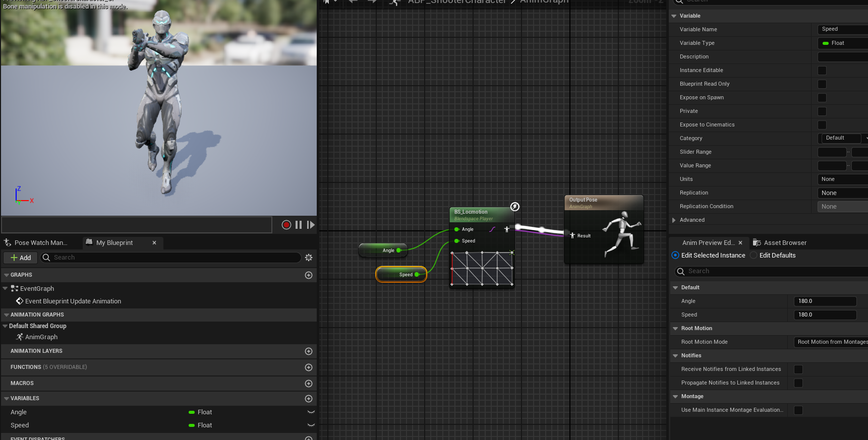
Task: Add a new variable with plus icon
Action: click(x=309, y=399)
